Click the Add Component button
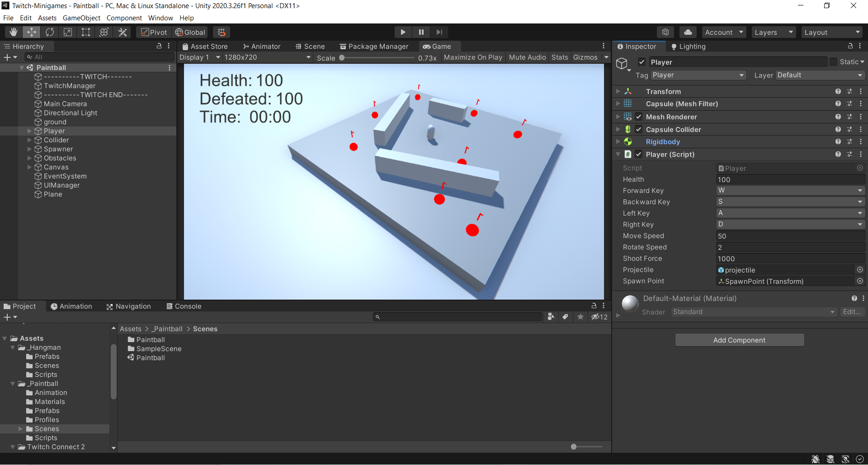This screenshot has height=465, width=868. point(739,340)
